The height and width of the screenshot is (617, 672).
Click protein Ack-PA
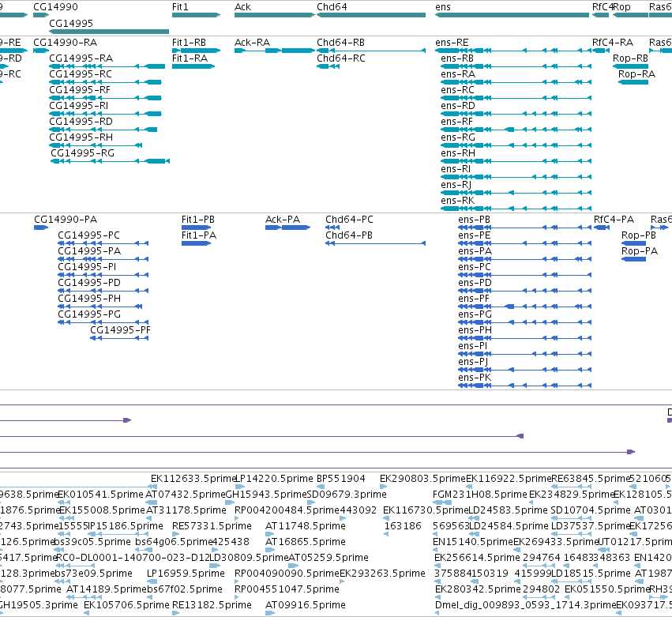click(x=288, y=228)
